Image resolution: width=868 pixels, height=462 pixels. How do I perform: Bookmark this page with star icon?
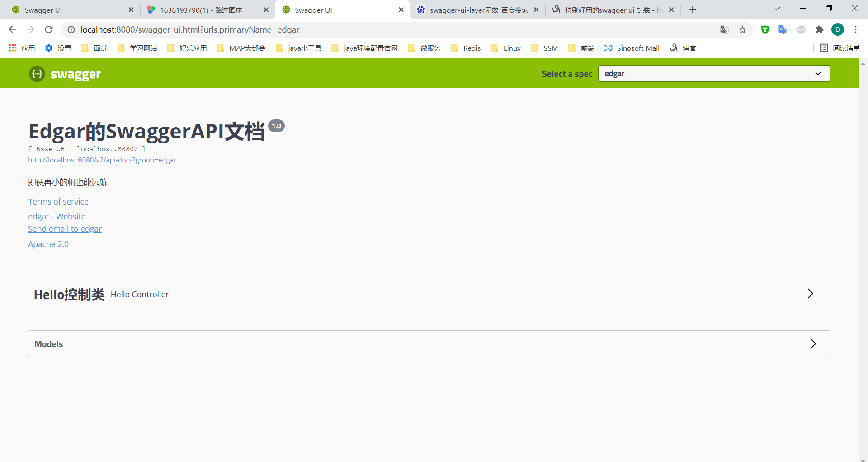click(x=742, y=29)
